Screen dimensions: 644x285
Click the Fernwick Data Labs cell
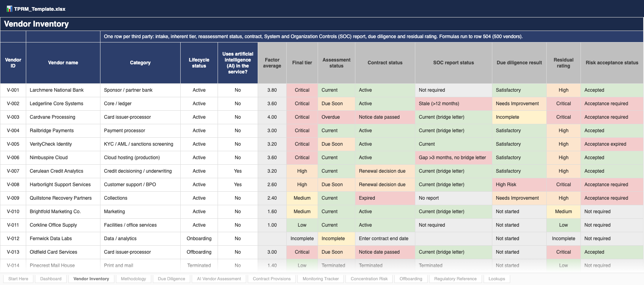click(63, 239)
